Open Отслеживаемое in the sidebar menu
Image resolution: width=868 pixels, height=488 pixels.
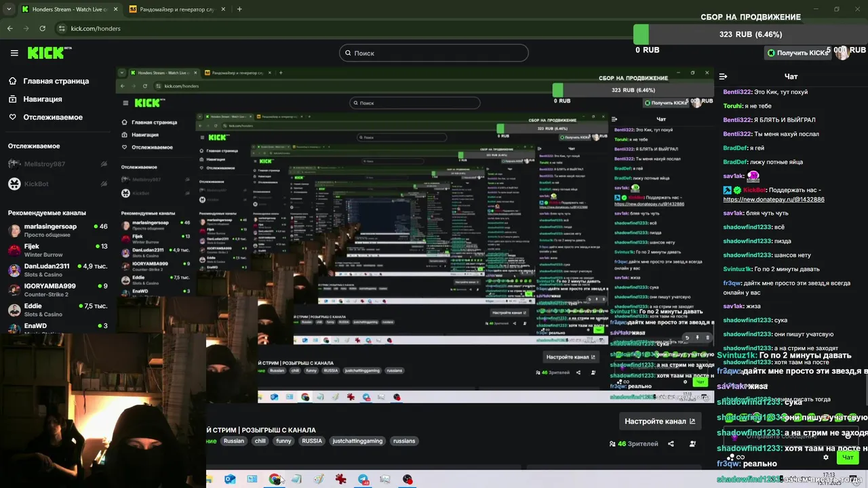point(46,117)
